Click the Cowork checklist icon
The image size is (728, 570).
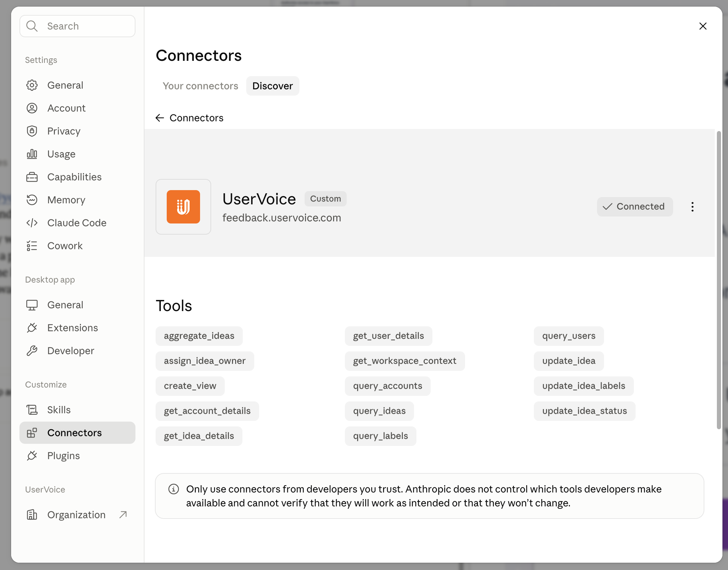[x=32, y=246]
